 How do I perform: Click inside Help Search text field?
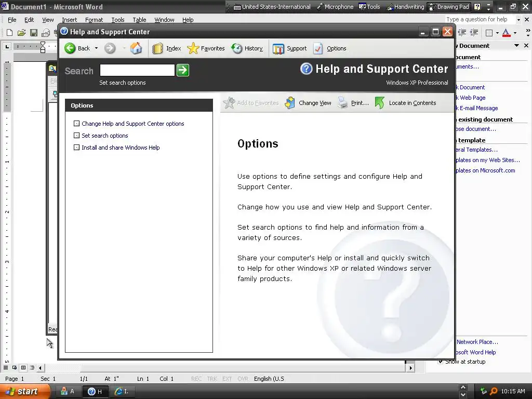click(x=137, y=70)
